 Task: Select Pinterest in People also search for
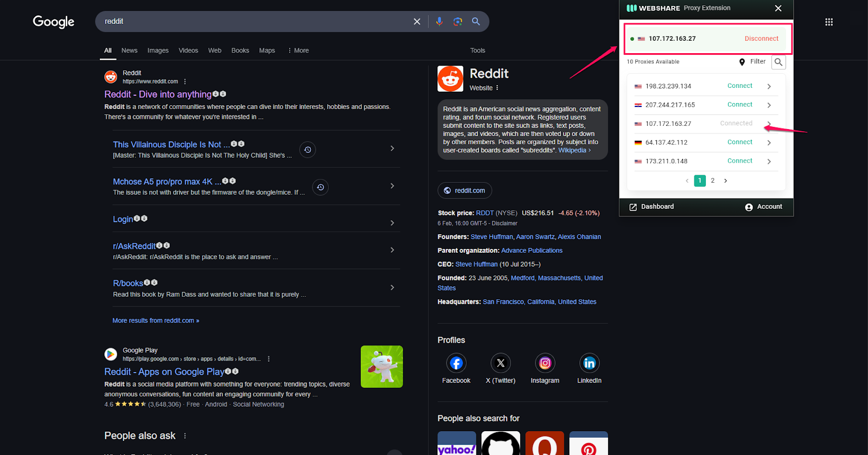[589, 443]
